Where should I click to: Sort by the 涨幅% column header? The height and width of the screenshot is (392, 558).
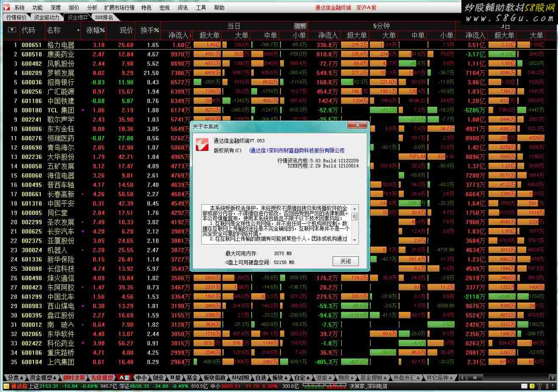click(x=95, y=30)
